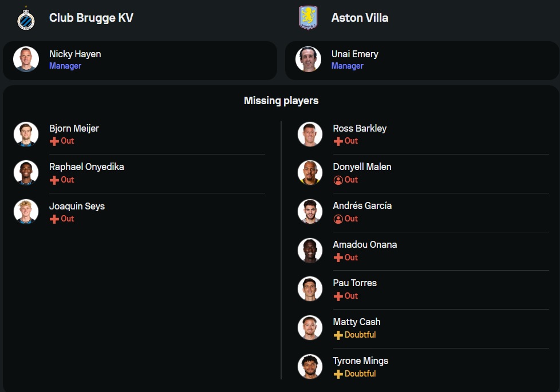Click the yellow doubtful icon under Matty Cash
Image resolution: width=560 pixels, height=392 pixels.
tap(338, 335)
